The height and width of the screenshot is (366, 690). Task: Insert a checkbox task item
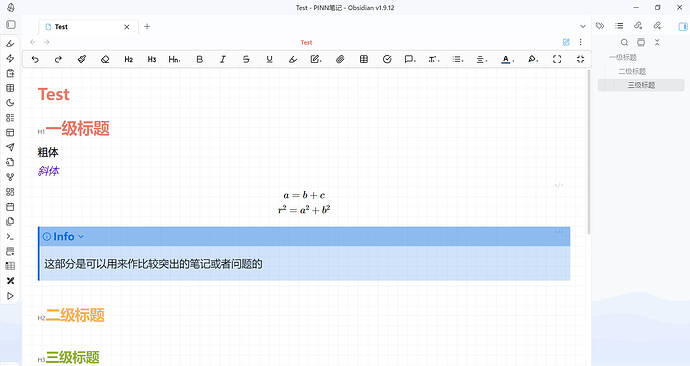coord(387,59)
